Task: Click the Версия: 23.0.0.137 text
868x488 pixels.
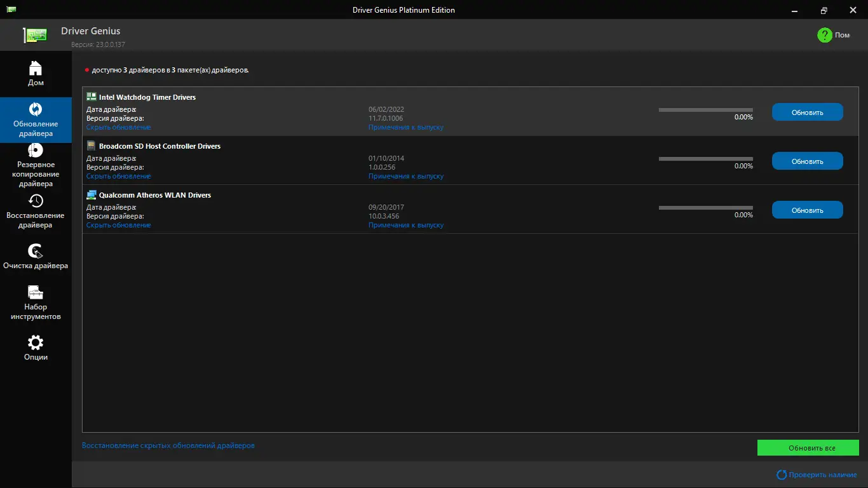Action: (x=98, y=44)
